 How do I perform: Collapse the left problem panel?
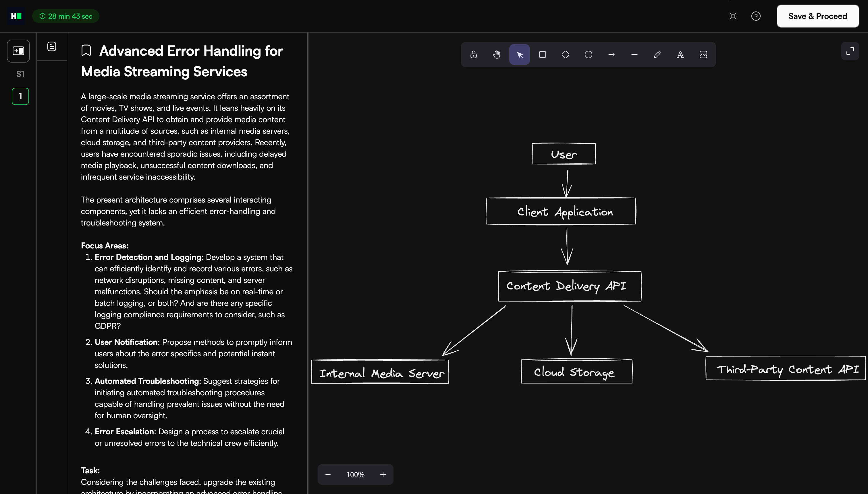click(x=18, y=51)
